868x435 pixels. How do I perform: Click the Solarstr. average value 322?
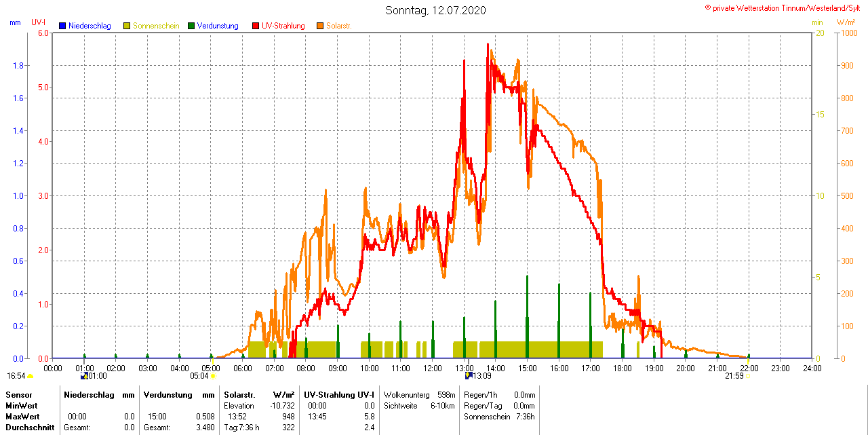(x=288, y=428)
